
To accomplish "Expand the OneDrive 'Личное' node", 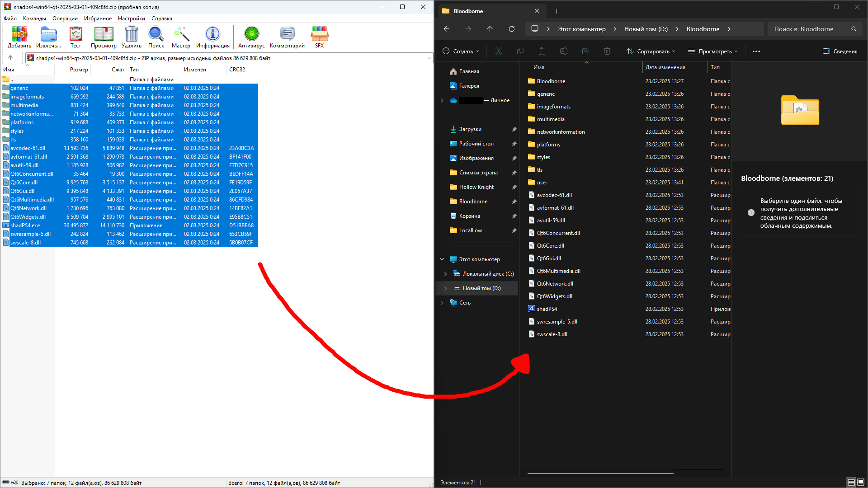I will 442,100.
